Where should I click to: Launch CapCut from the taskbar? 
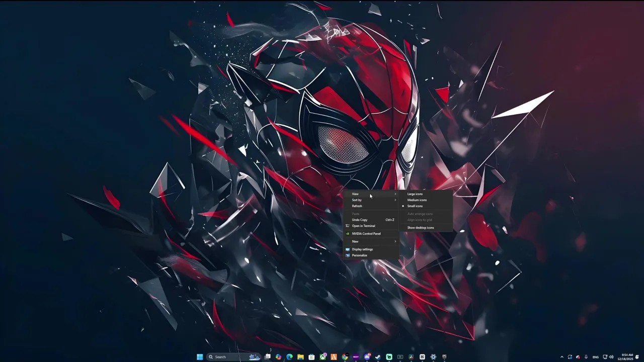coord(422,357)
